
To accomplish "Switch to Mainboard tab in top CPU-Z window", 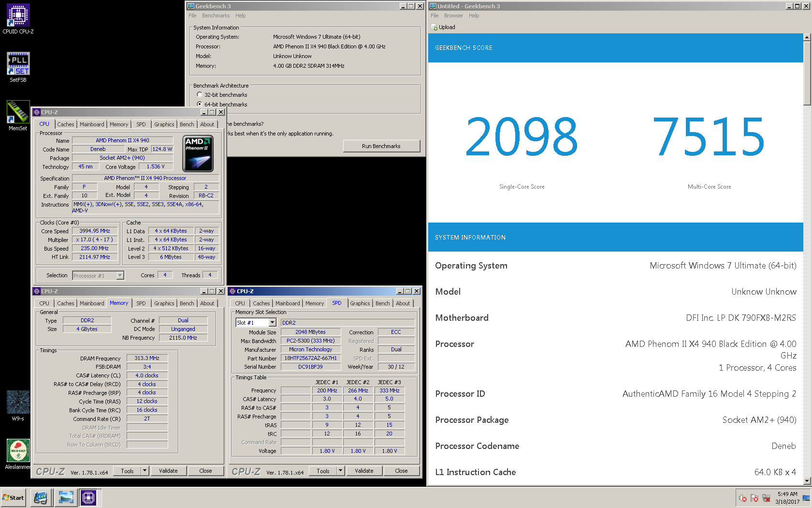I will tap(92, 124).
